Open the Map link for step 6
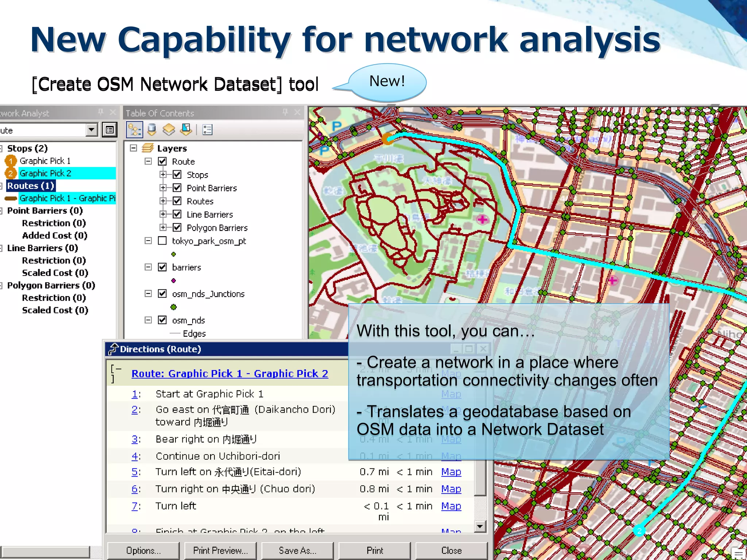The image size is (747, 560). coord(451,489)
